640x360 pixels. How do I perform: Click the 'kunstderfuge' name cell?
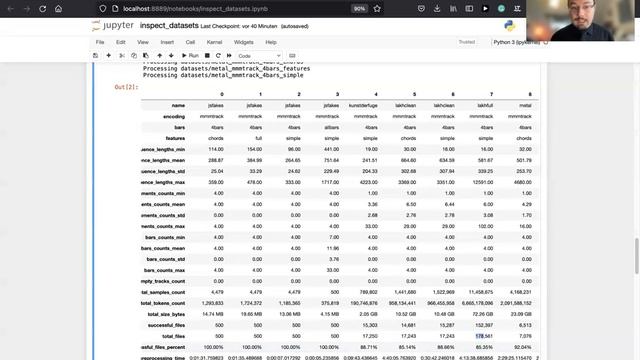[363, 105]
